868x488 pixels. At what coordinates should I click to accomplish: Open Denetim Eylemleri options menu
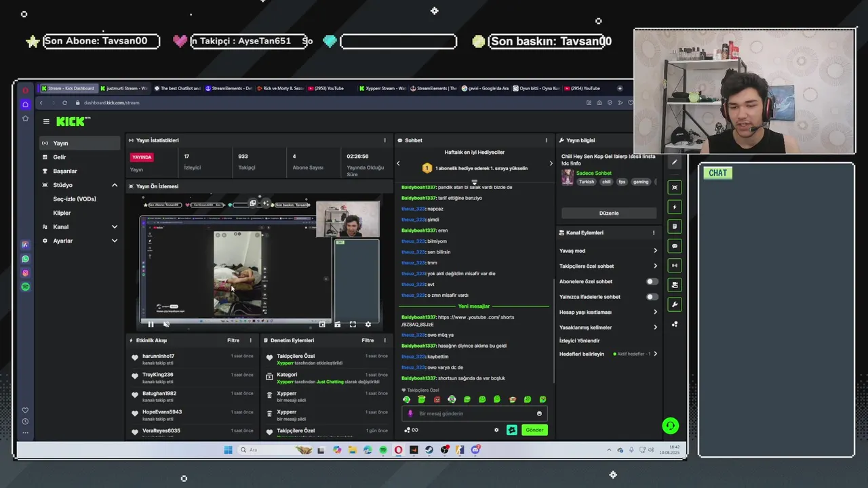384,340
